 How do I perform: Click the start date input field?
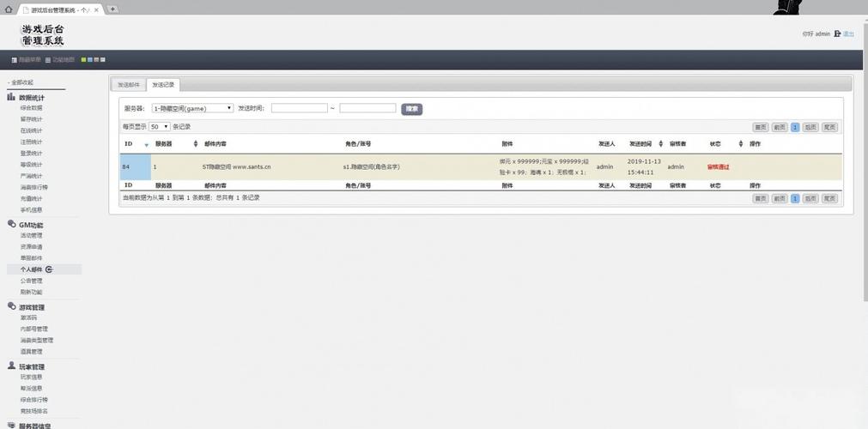point(299,109)
